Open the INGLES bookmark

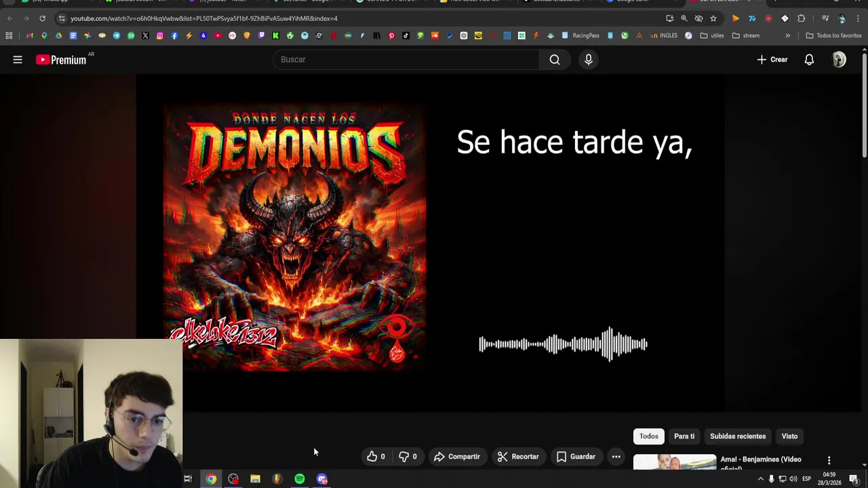click(x=664, y=35)
